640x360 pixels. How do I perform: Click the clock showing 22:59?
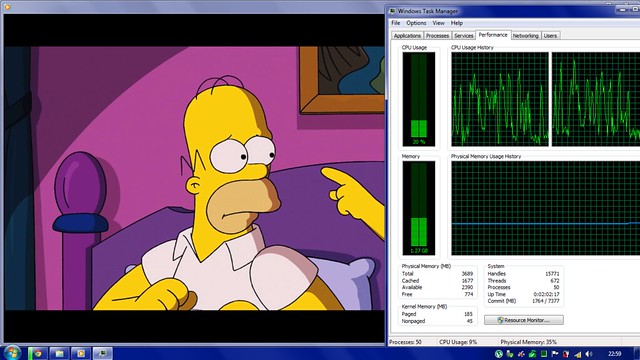615,354
